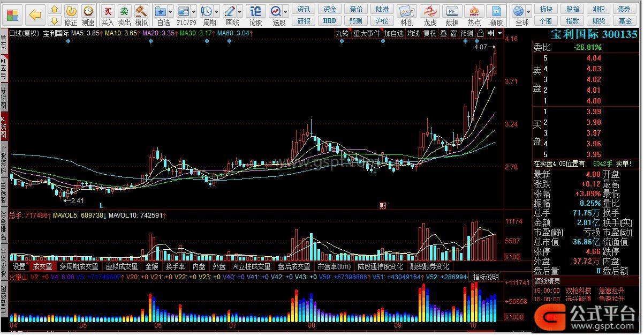This screenshot has height=335, width=644.
Task: Click the 沪伦 Shanghai-London button
Action: point(382,21)
